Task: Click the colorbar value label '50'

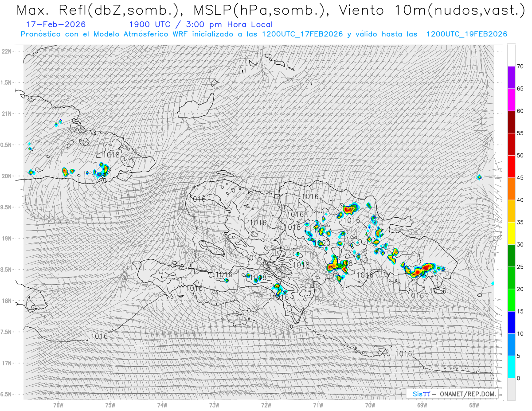Action: tap(520, 156)
